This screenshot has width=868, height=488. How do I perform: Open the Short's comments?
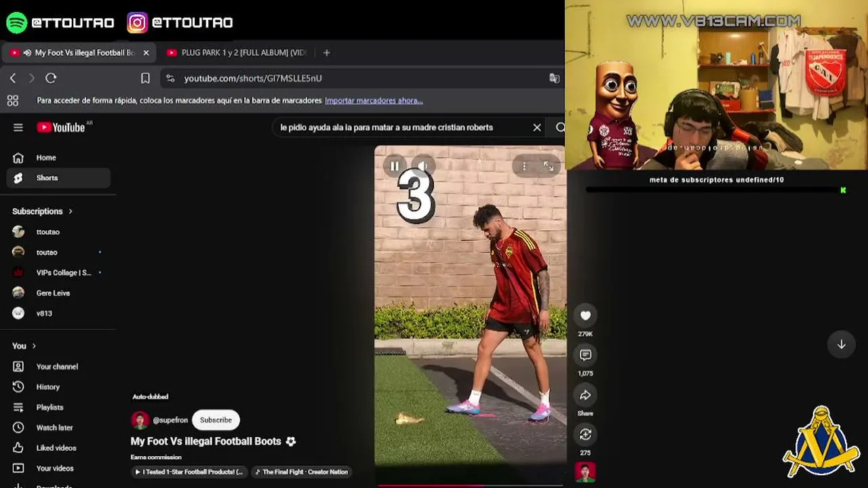click(585, 355)
